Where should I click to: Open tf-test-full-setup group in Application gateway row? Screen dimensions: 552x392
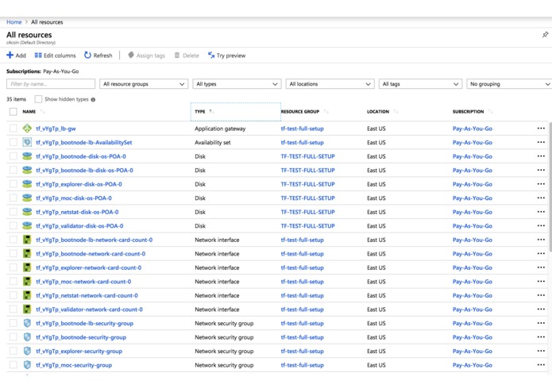click(302, 129)
